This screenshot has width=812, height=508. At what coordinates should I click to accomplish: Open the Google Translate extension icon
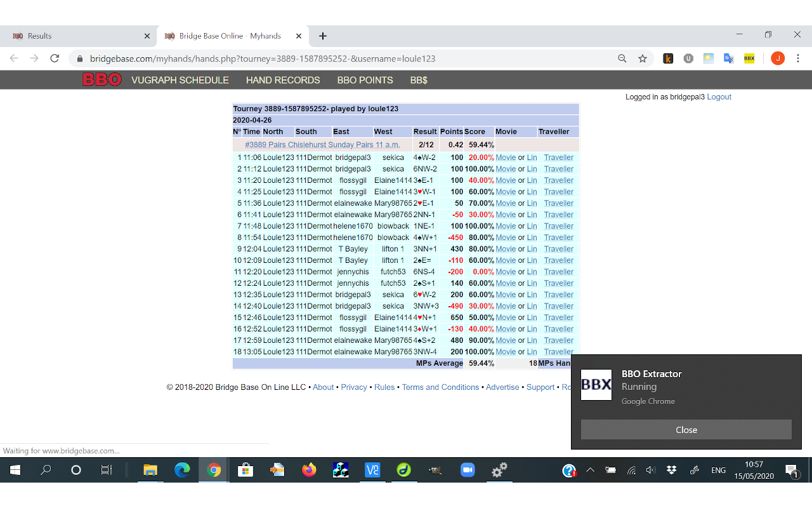tap(729, 58)
